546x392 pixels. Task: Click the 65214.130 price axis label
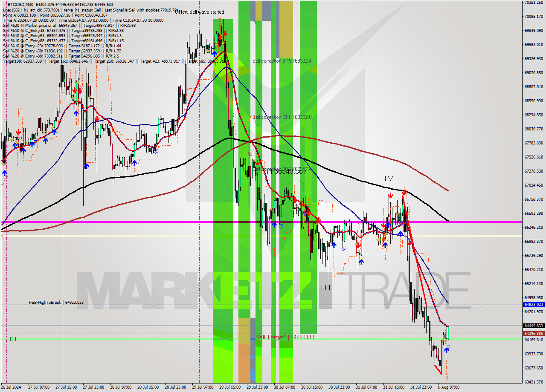pyautogui.click(x=534, y=283)
